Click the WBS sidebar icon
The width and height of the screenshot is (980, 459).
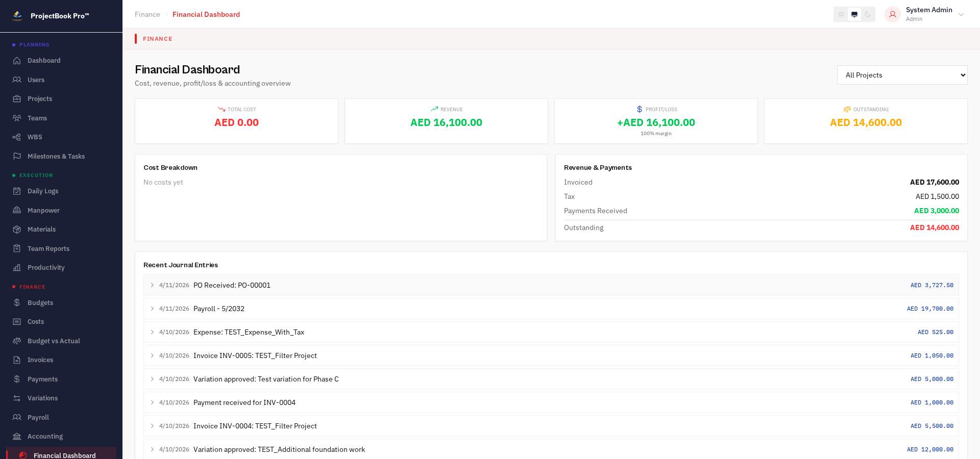[17, 137]
